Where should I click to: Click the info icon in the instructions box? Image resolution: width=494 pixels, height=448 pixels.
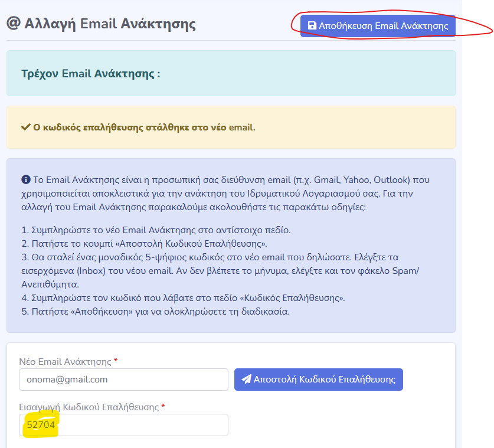click(x=25, y=179)
